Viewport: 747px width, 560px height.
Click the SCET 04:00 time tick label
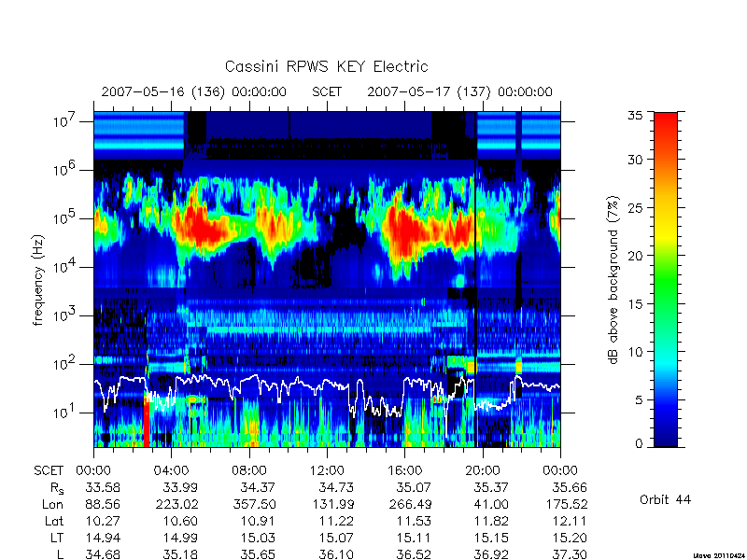point(171,470)
